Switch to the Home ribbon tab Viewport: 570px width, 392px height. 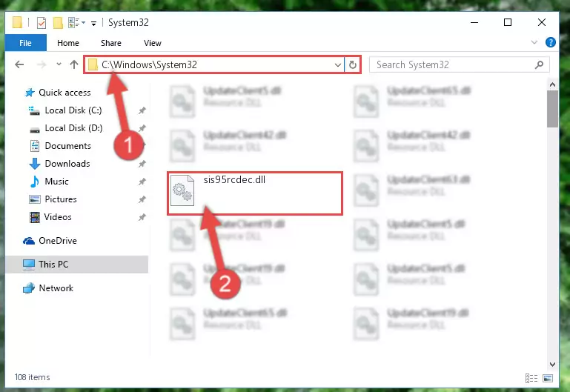point(68,43)
